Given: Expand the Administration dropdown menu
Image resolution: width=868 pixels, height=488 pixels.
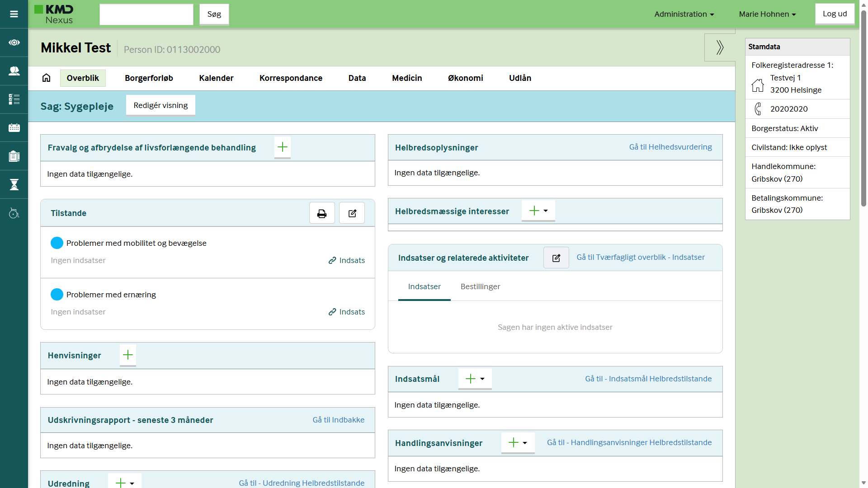Looking at the screenshot, I should coord(684,14).
